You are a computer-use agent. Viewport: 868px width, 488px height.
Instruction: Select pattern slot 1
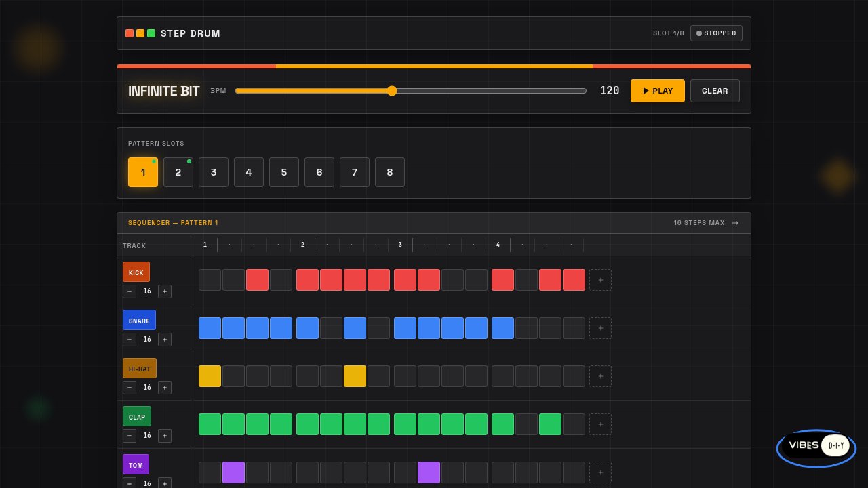143,172
